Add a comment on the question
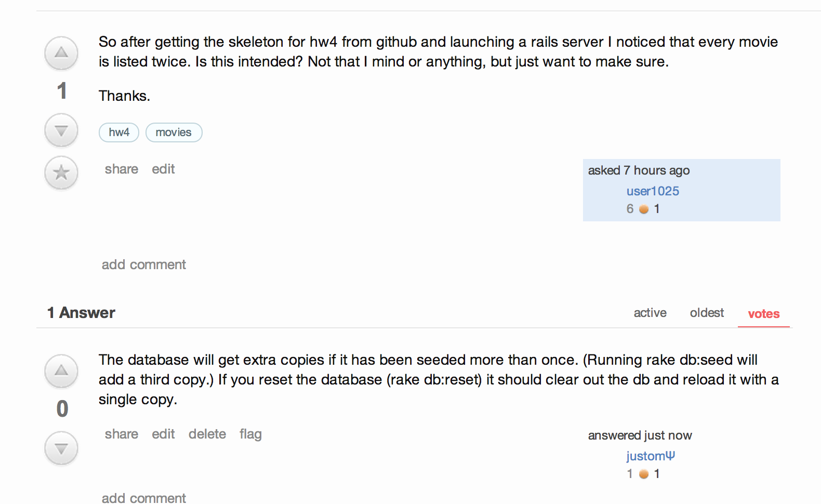 (144, 265)
